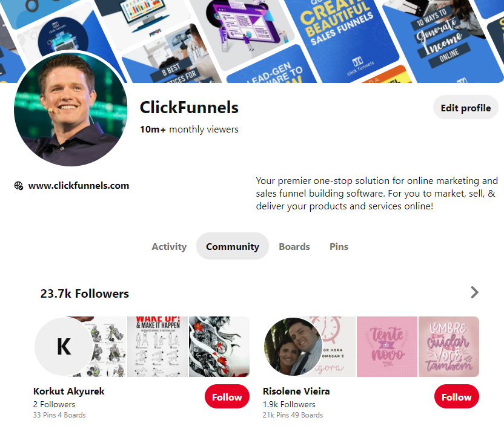Screen dimensions: 504x429
Task: Click the verified website globe icon
Action: click(19, 186)
